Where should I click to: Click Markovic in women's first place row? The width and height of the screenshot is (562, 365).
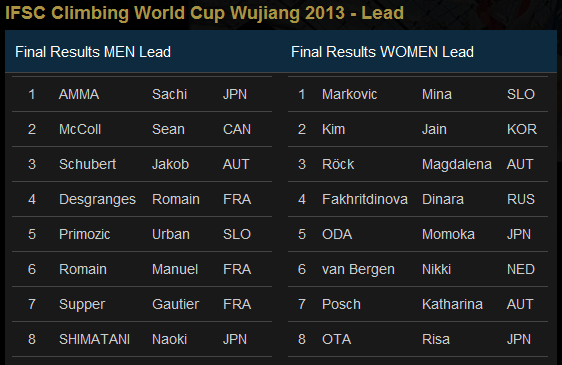click(x=349, y=94)
